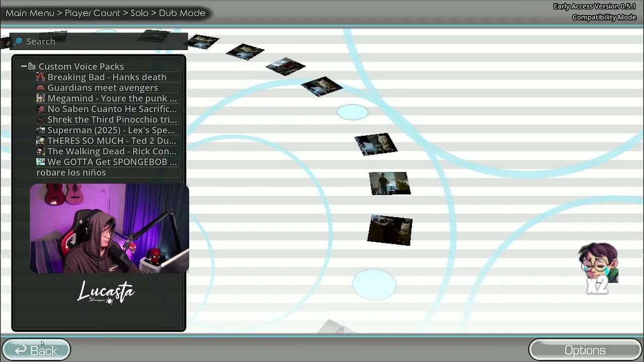Click the Superman (2025) row thumbnail icon

pos(41,130)
